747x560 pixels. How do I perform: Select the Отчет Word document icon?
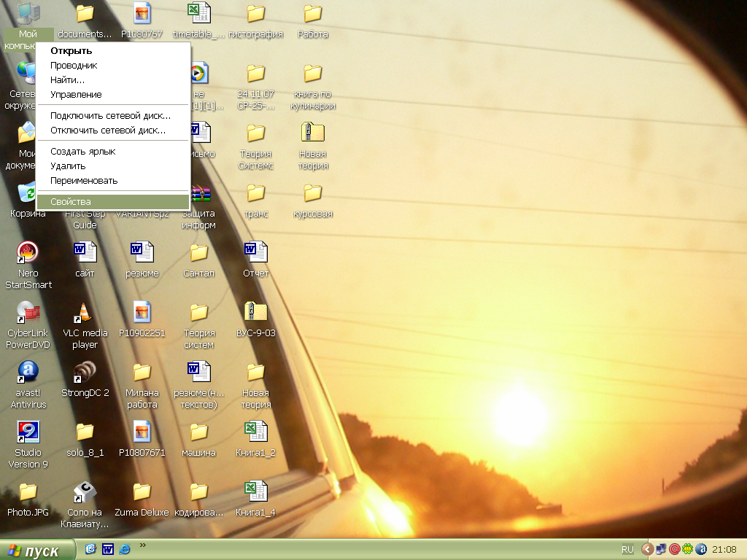[x=256, y=252]
